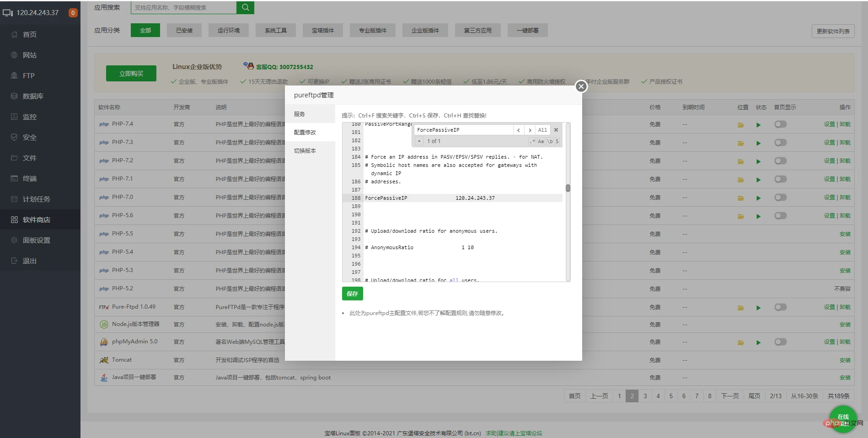The height and width of the screenshot is (438, 868).
Task: Save the pureftpd configuration
Action: coord(352,294)
